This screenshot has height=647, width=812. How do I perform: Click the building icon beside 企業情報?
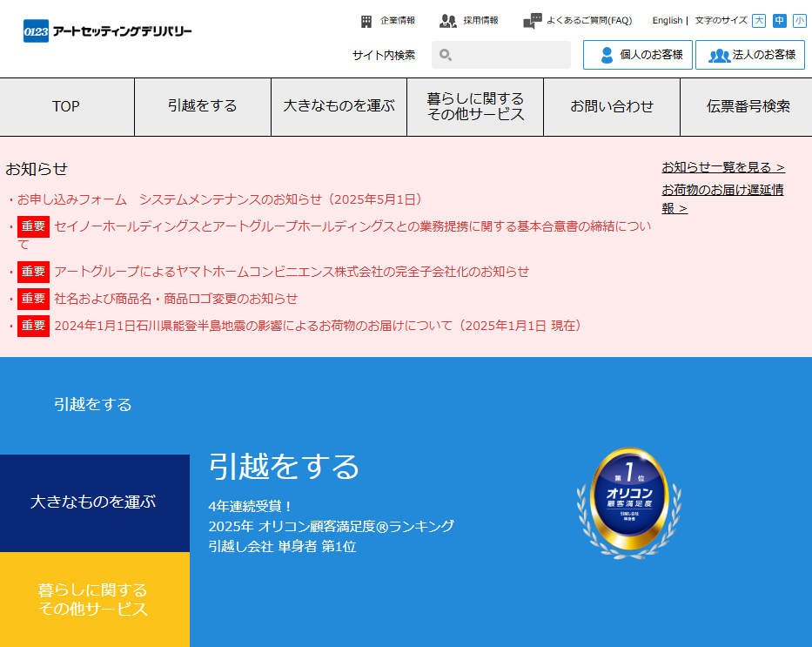[x=366, y=21]
